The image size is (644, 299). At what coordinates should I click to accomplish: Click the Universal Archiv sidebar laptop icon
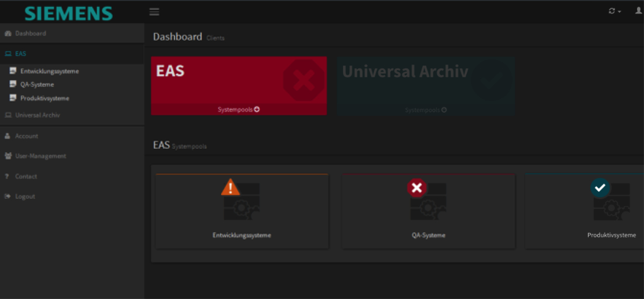pyautogui.click(x=8, y=115)
